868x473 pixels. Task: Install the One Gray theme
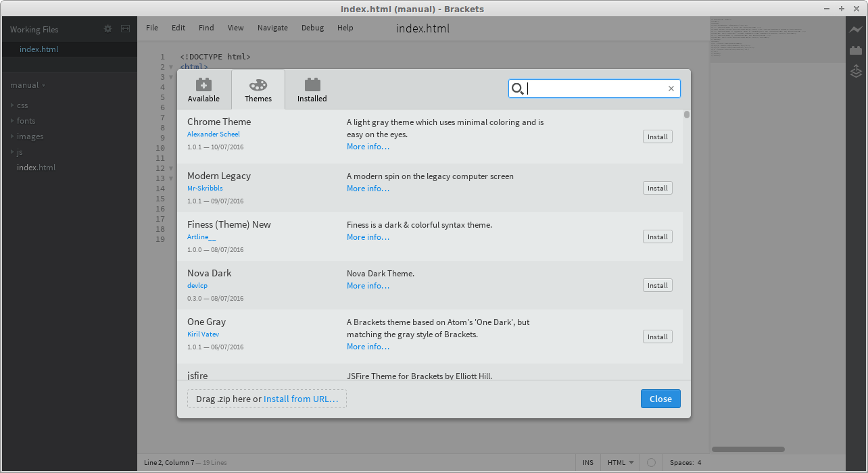point(656,336)
